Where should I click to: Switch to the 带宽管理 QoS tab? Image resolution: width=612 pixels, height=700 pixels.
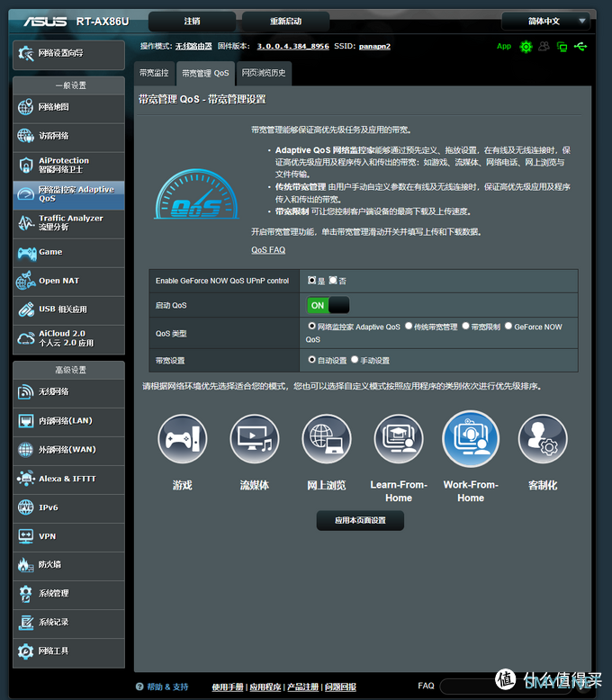205,73
